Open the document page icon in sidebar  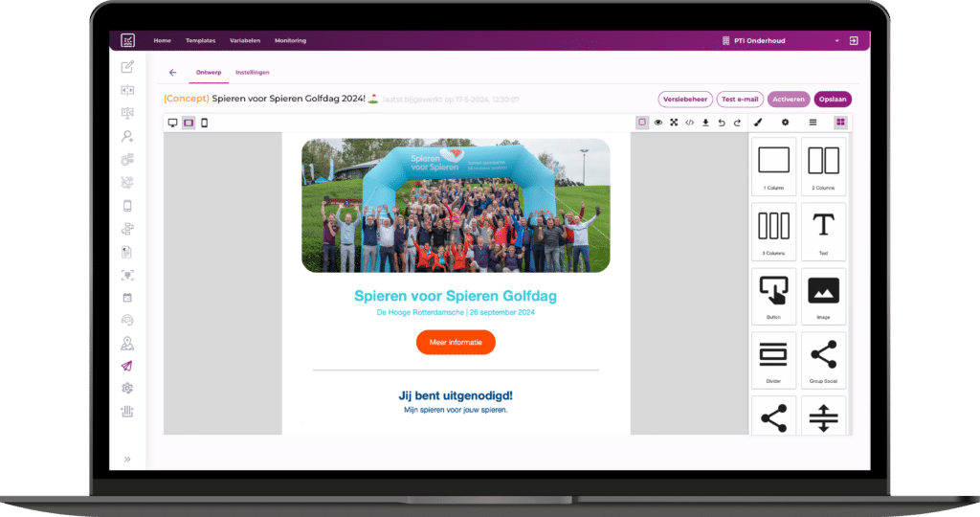click(x=127, y=252)
